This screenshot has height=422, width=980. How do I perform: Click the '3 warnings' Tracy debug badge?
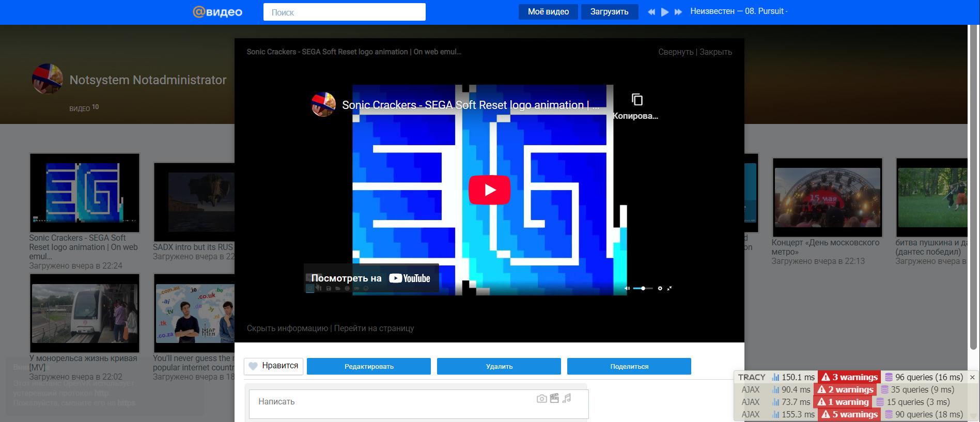[x=849, y=377]
